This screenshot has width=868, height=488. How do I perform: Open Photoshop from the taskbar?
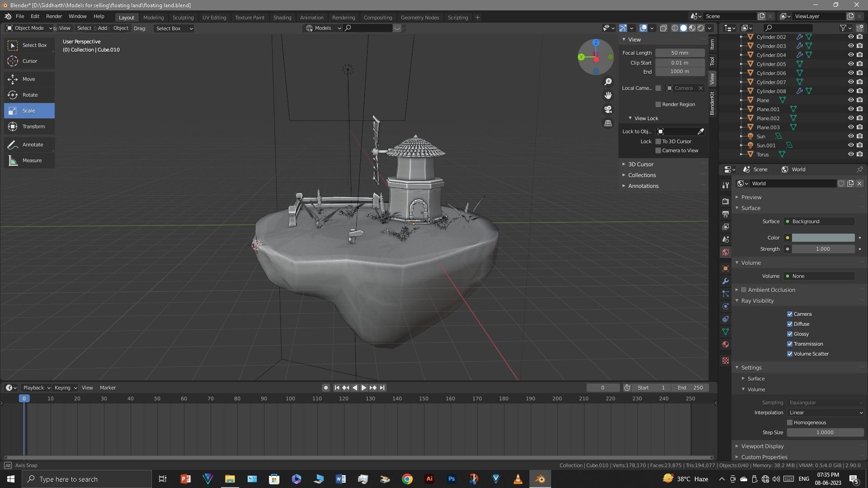click(451, 479)
